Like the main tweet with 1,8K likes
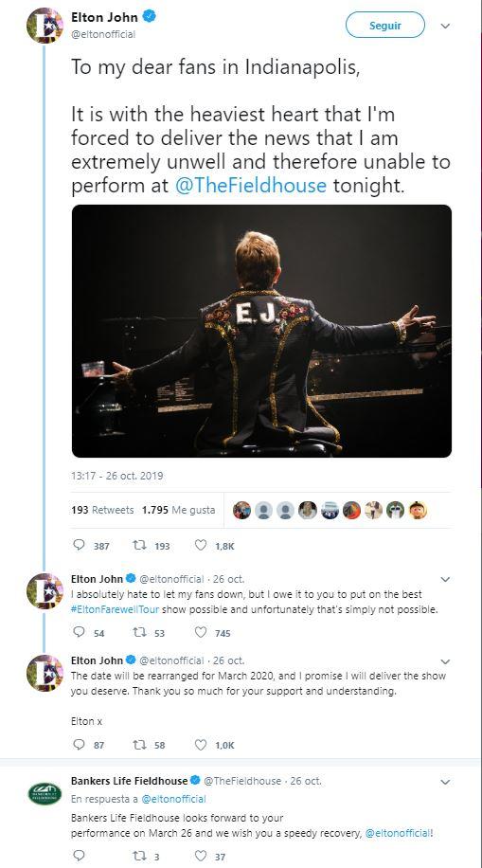482x868 pixels. (x=201, y=545)
